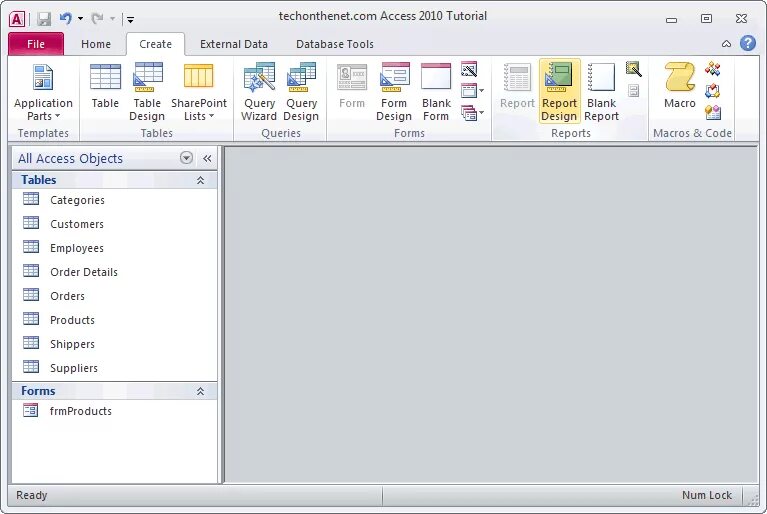
Task: Select the Employees table
Action: tap(114, 248)
